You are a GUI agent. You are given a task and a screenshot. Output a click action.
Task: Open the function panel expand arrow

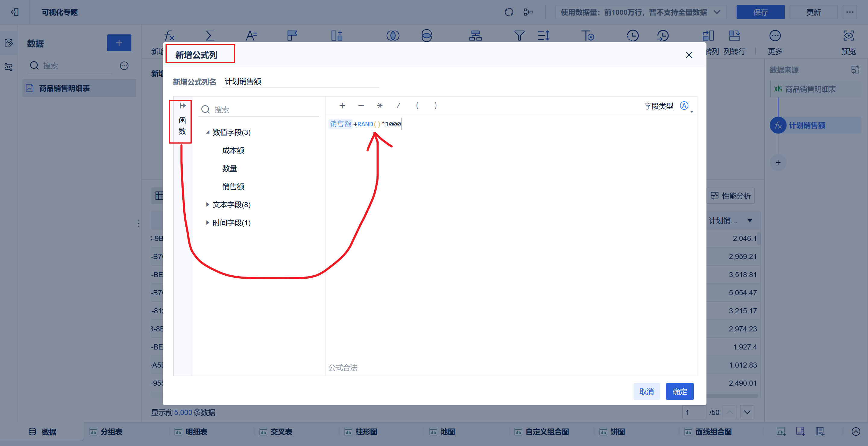coord(182,106)
